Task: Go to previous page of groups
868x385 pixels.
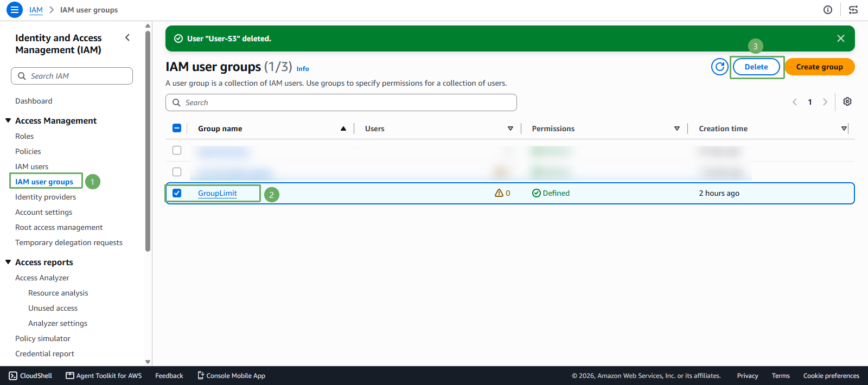Action: tap(795, 102)
